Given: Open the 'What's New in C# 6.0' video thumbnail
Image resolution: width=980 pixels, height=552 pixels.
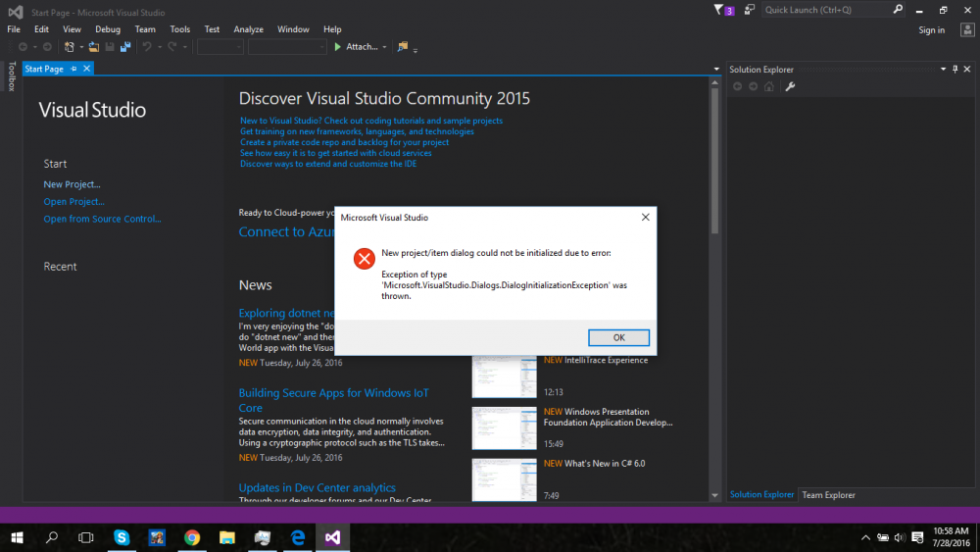Looking at the screenshot, I should pos(504,480).
